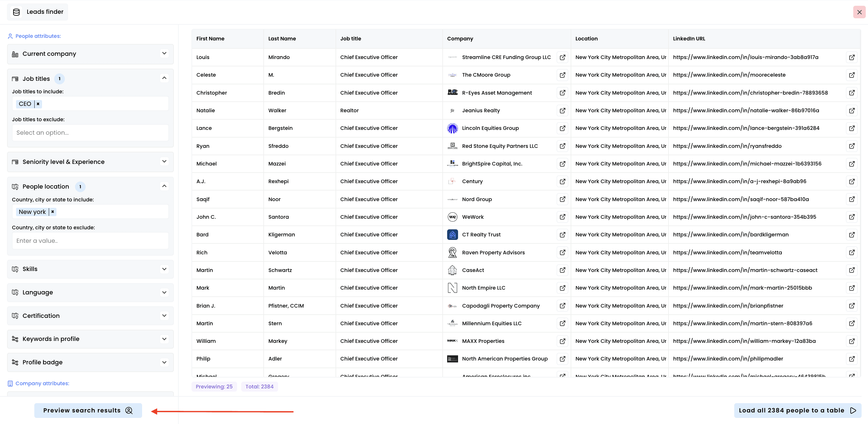
Task: Sort by Job title column header
Action: coord(350,39)
